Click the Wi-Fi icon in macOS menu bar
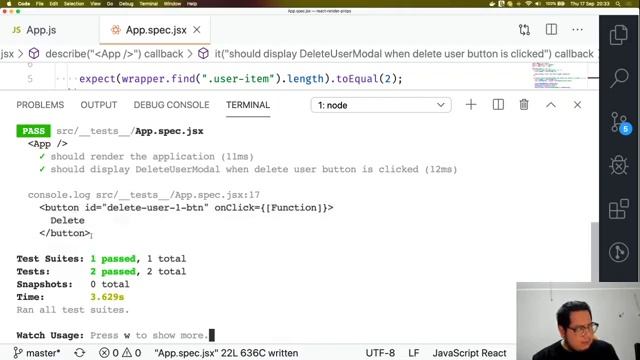Viewport: 640px width, 360px height. tap(529, 4)
